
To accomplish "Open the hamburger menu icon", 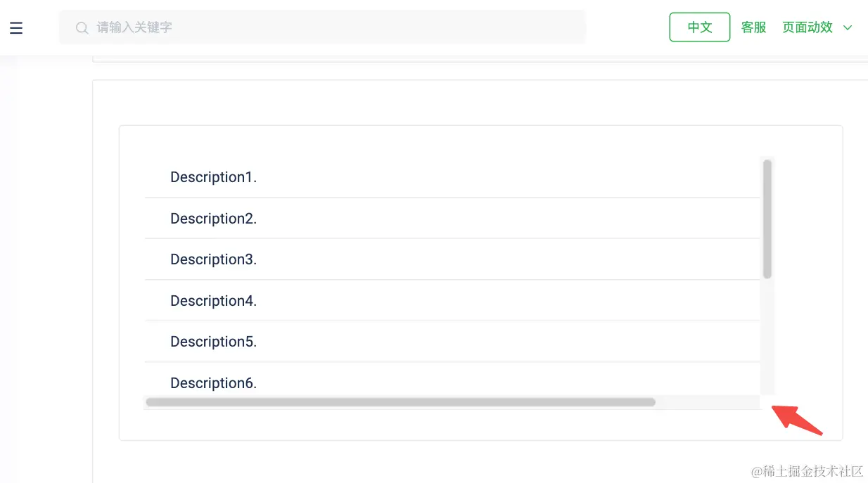I will pyautogui.click(x=16, y=27).
